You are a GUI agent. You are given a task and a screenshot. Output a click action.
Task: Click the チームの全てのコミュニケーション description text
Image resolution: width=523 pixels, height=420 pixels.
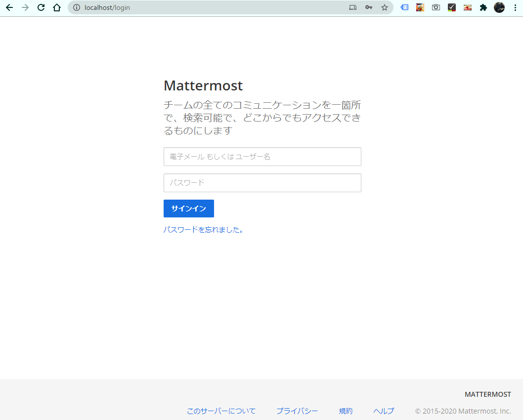pos(262,118)
